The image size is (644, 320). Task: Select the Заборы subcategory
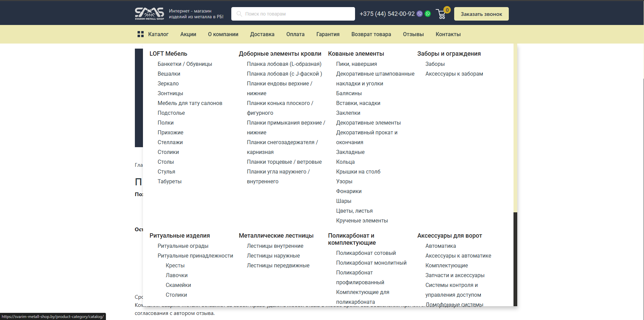(435, 64)
